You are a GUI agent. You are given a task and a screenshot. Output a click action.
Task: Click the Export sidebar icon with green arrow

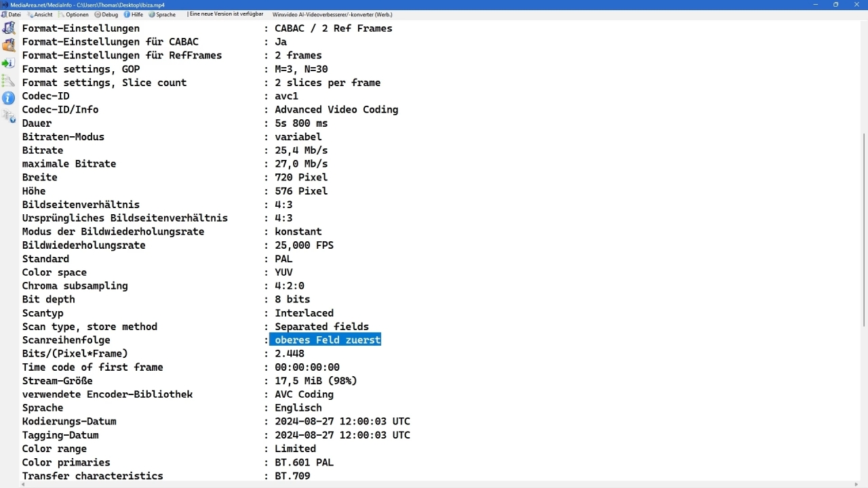click(x=8, y=63)
